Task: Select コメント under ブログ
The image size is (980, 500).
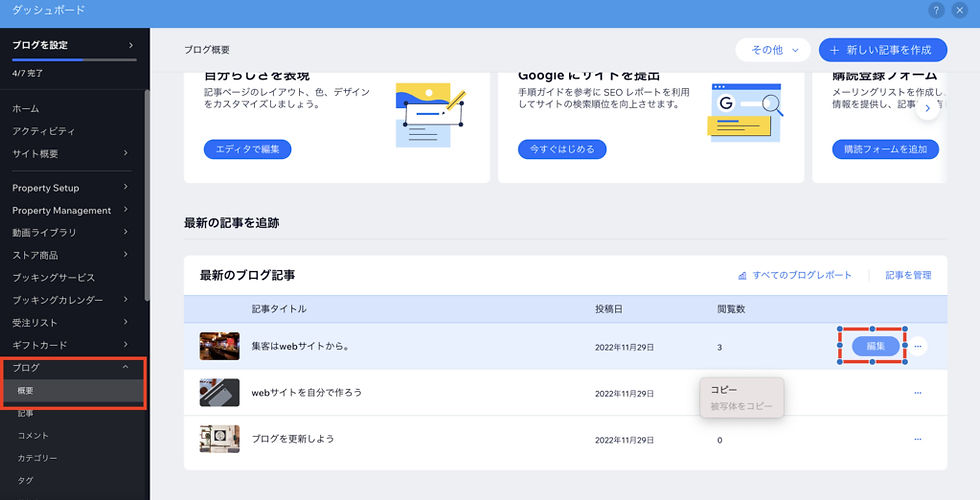Action: (x=33, y=436)
